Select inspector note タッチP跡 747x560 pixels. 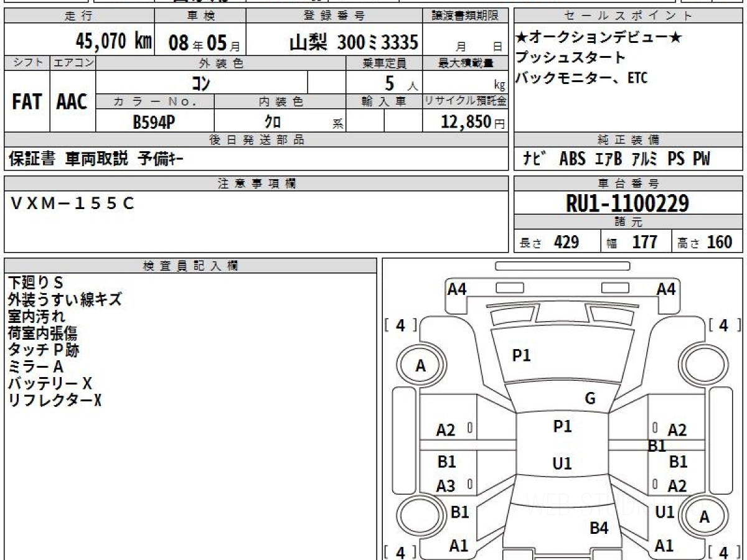[x=44, y=350]
